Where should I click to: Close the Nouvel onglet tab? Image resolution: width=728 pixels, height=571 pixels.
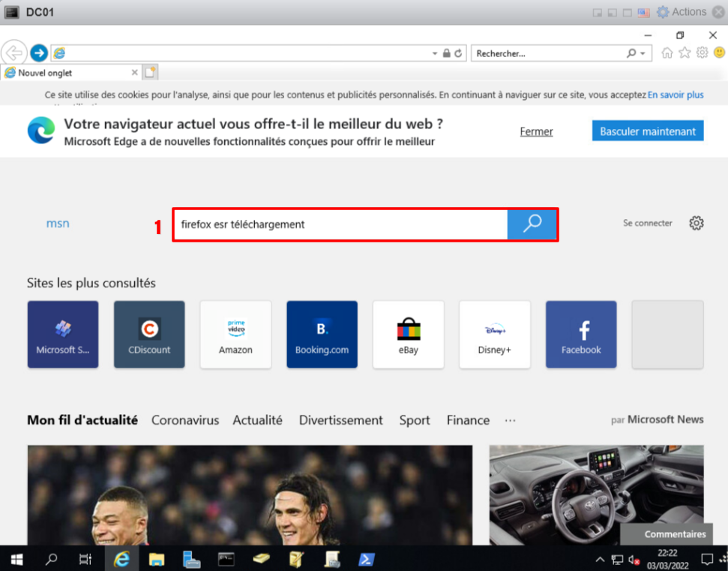click(135, 73)
